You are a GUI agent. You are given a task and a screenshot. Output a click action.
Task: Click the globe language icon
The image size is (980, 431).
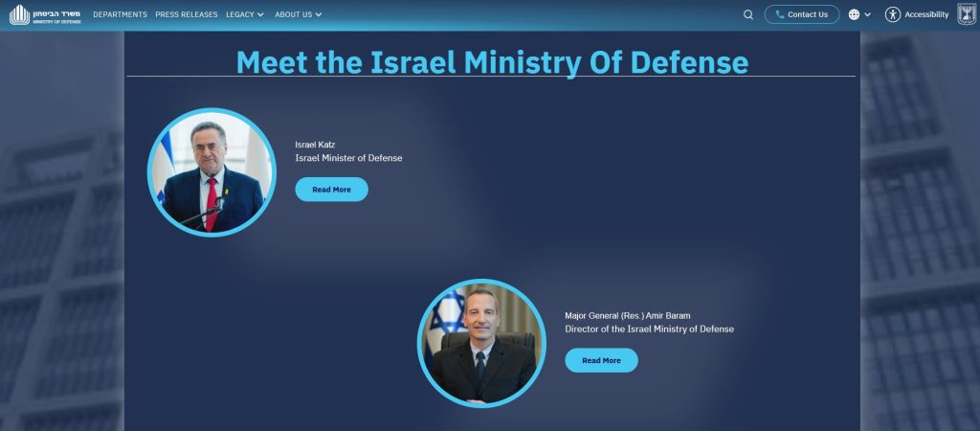click(854, 14)
